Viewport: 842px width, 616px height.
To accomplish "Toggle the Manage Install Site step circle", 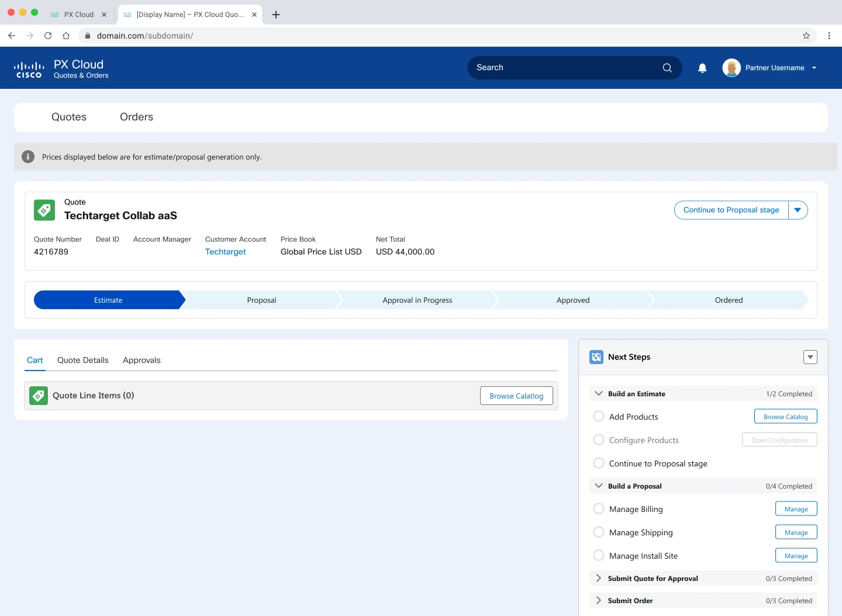I will [599, 556].
